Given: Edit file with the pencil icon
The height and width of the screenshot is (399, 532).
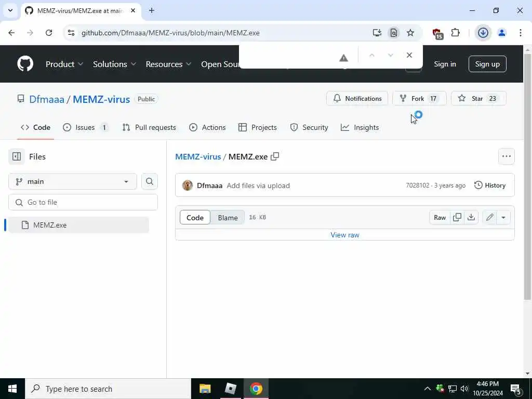Looking at the screenshot, I should tap(489, 218).
